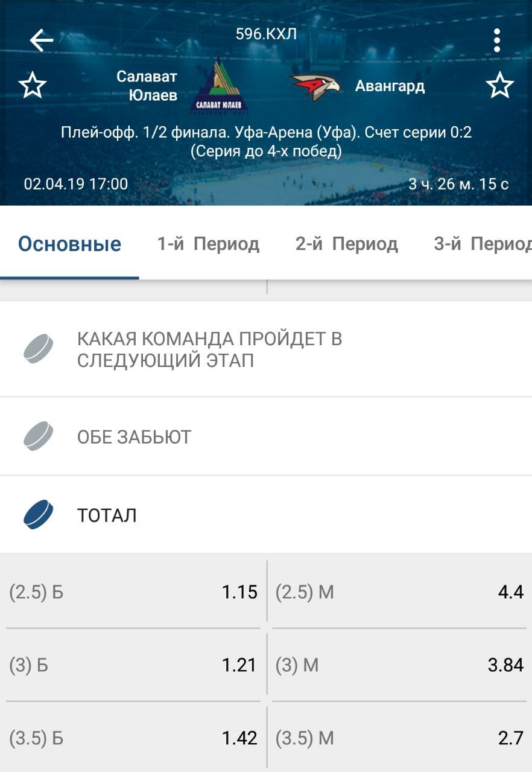Favorite Салават Юлаев with left star
This screenshot has width=532, height=772.
[x=33, y=86]
